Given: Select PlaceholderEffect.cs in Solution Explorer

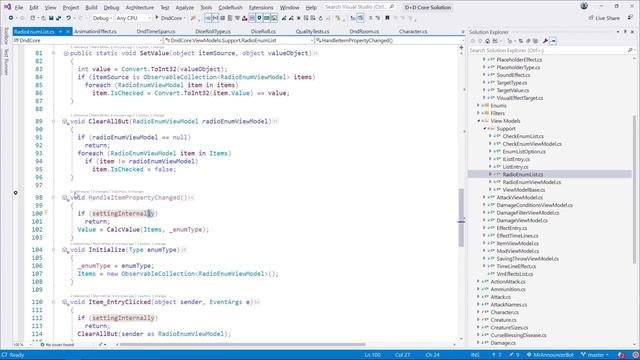Looking at the screenshot, I should 519,60.
